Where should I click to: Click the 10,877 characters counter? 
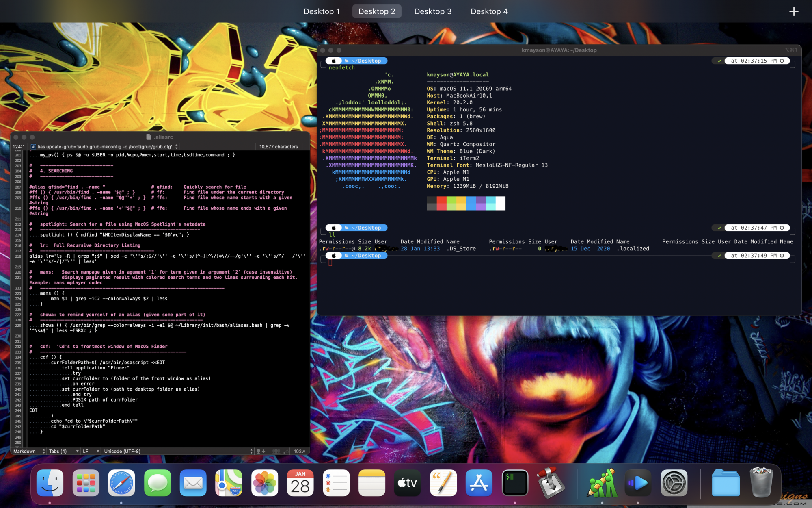pyautogui.click(x=279, y=147)
